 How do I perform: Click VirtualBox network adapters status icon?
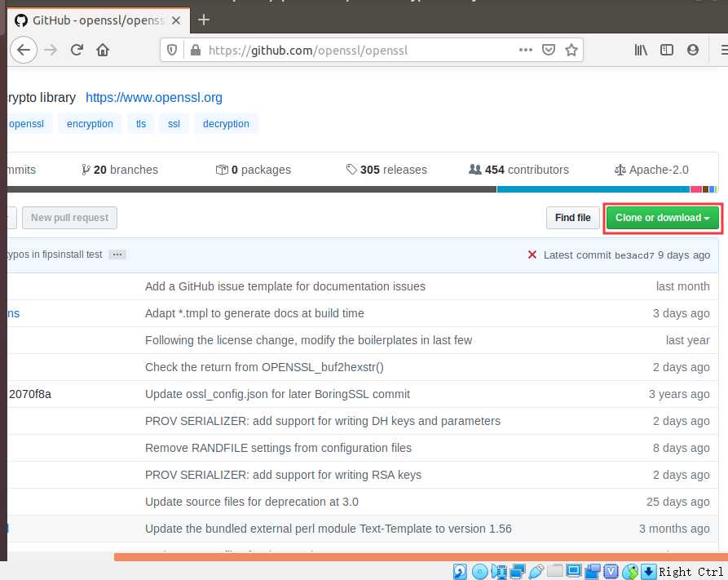tap(517, 571)
